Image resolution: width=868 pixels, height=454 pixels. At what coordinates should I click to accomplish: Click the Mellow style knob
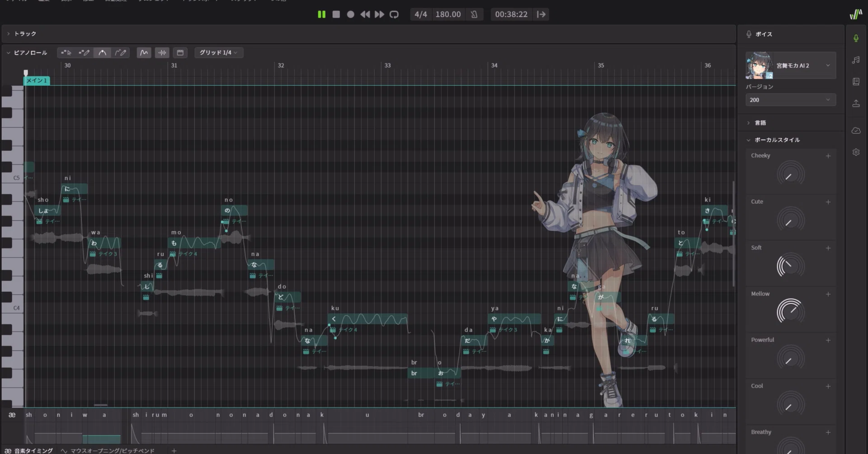tap(791, 312)
